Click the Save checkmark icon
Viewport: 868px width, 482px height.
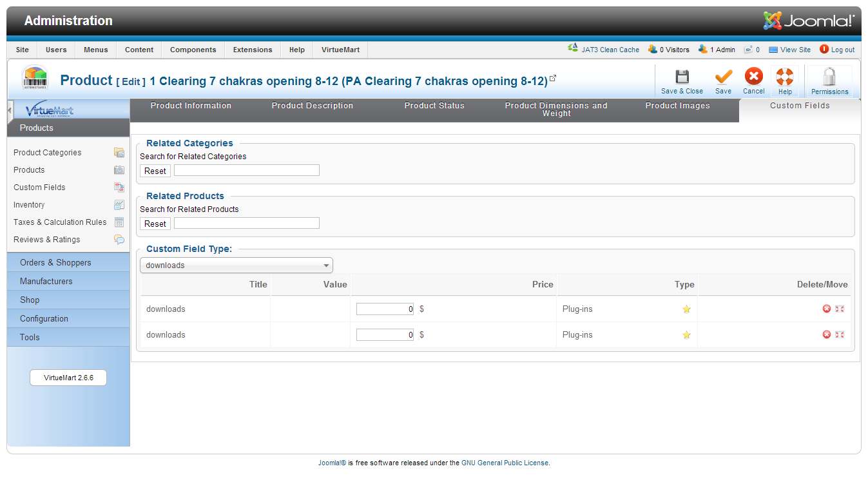[x=723, y=77]
